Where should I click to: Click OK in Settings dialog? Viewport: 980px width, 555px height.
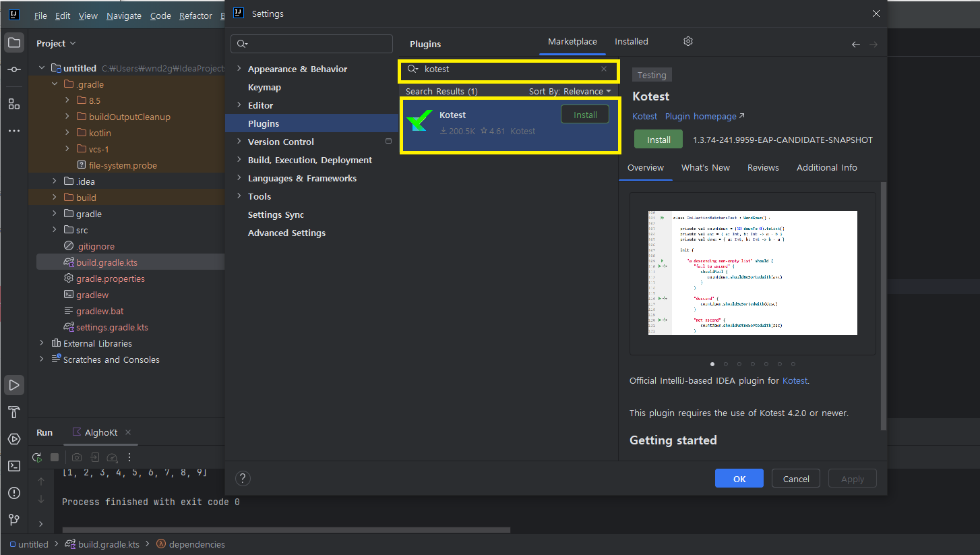coord(739,479)
